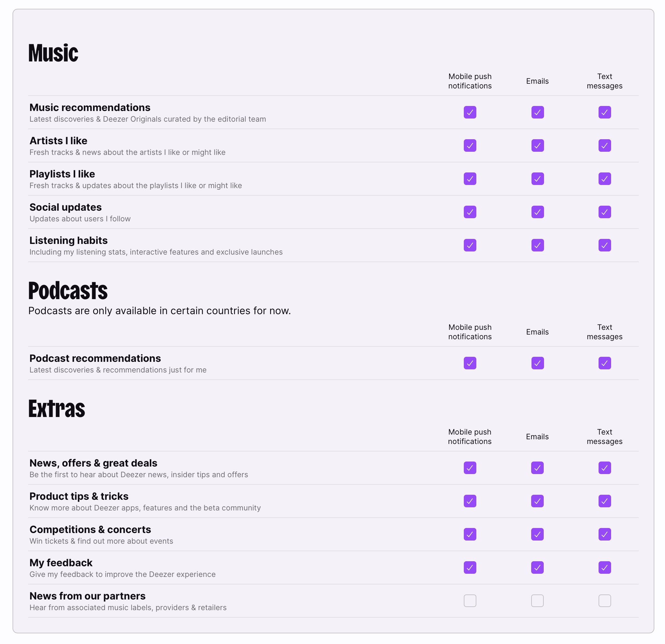Check News from our partners emails box
The image size is (665, 644).
point(537,601)
